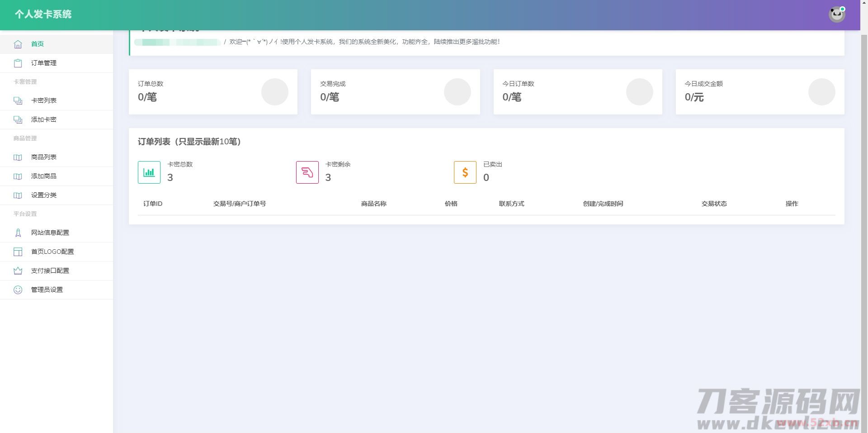This screenshot has height=433, width=868.
Task: Click the 今日成交金额 stat card
Action: click(x=759, y=91)
